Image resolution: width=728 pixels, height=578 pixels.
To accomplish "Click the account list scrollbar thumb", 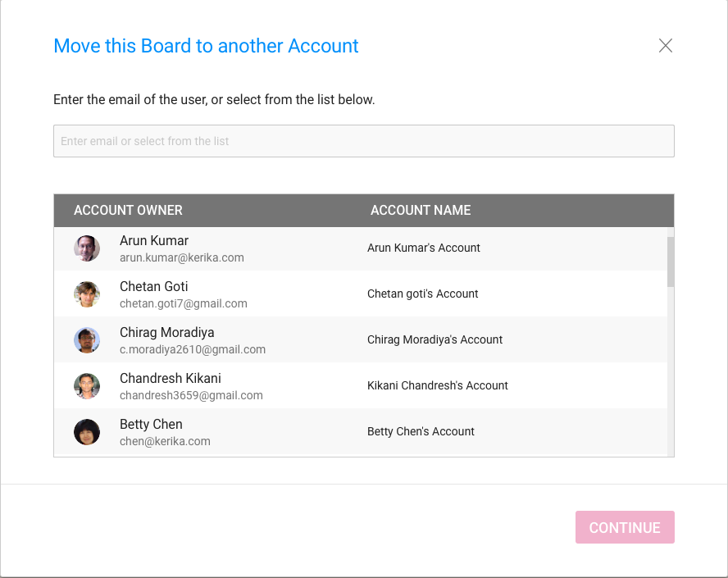I will (671, 262).
